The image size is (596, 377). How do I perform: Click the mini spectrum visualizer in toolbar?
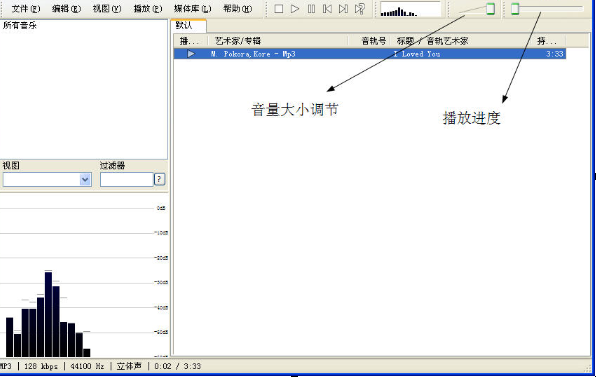point(411,9)
